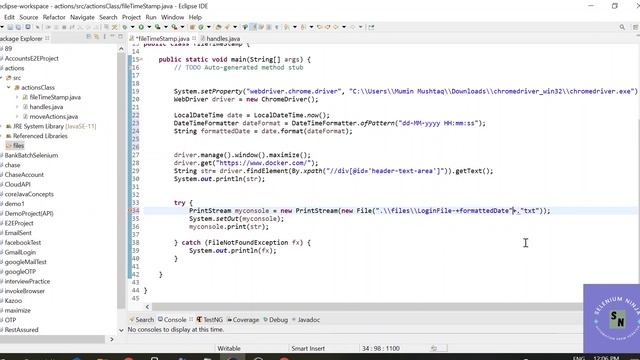Click the Save icon in toolbar
640x360 pixels.
click(x=10, y=27)
